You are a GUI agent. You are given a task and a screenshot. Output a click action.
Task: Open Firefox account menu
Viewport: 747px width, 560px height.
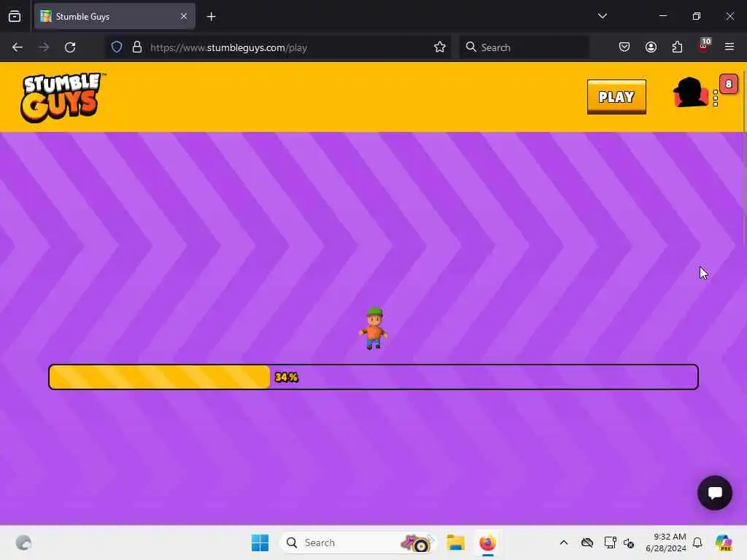pyautogui.click(x=651, y=47)
